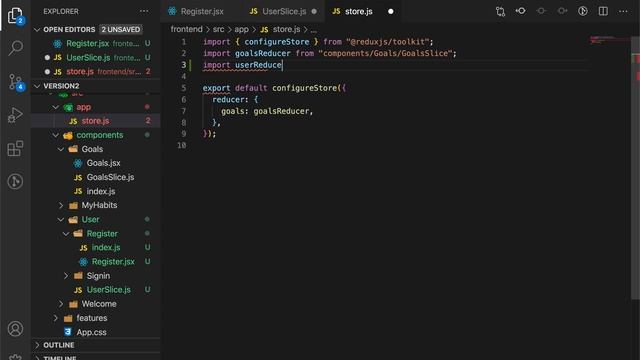The width and height of the screenshot is (640, 360).
Task: Open the Explorer view in activity bar
Action: [15, 16]
